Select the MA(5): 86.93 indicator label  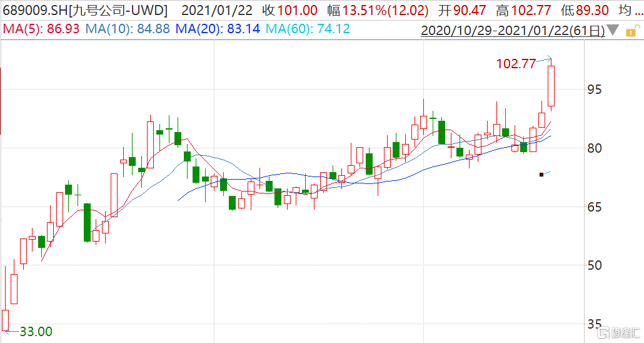41,29
